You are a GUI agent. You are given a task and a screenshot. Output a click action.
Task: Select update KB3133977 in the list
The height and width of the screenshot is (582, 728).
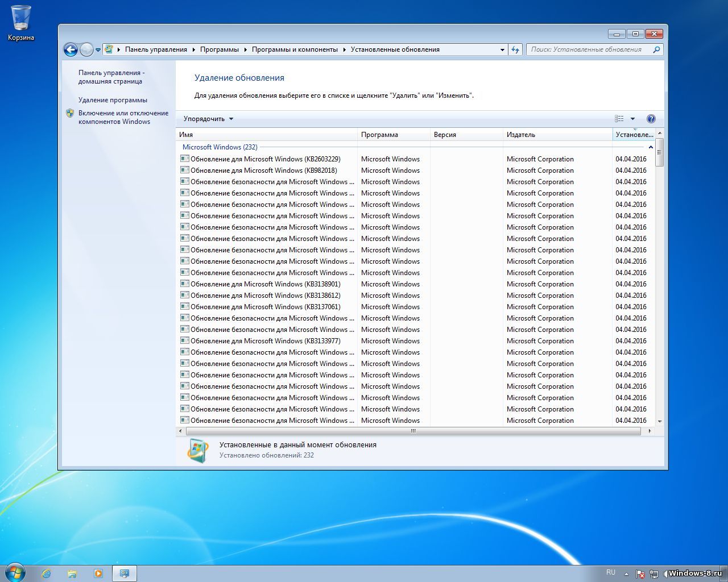pos(415,341)
